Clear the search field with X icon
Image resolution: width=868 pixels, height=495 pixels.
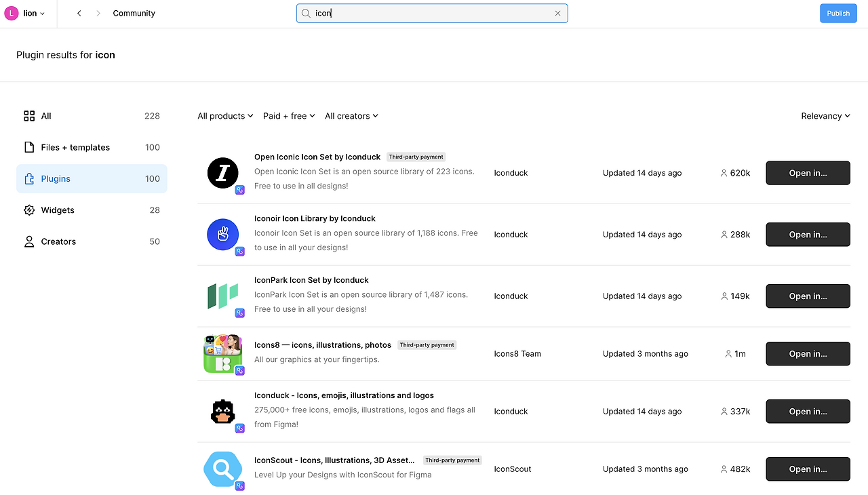557,14
